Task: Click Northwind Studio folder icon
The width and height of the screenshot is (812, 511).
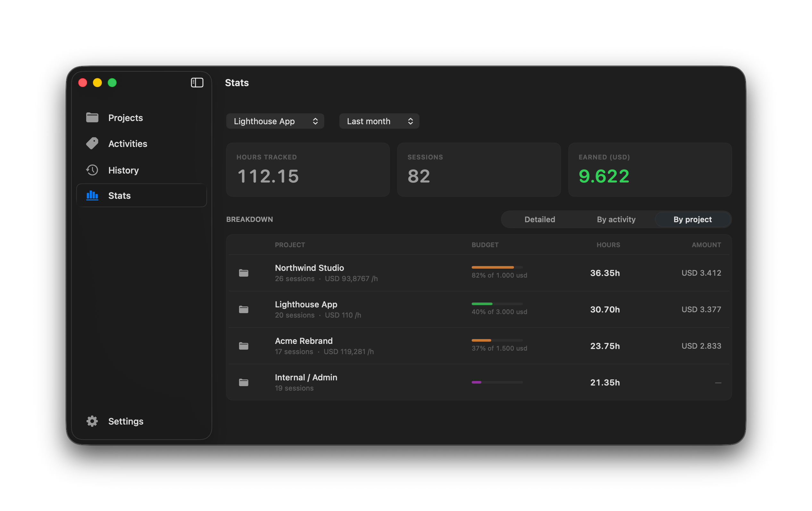Action: click(244, 273)
